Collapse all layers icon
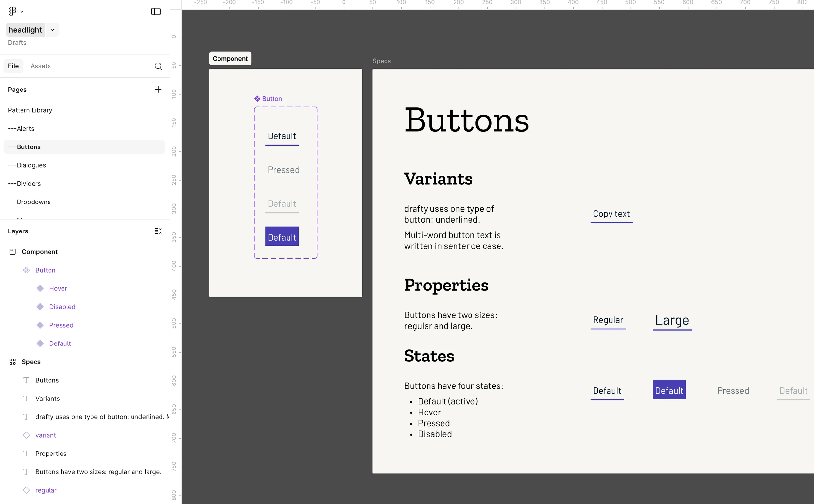The height and width of the screenshot is (504, 814). click(x=158, y=231)
